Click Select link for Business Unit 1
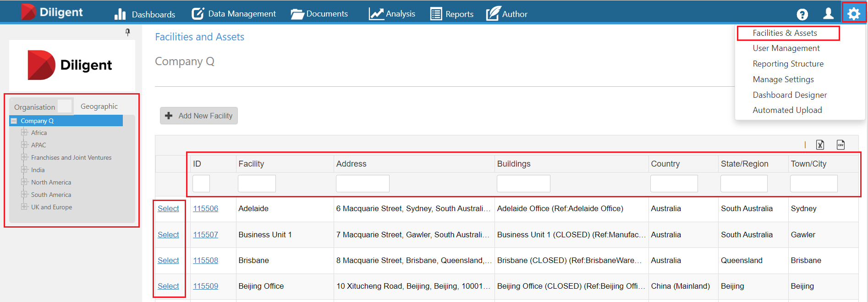 click(168, 235)
